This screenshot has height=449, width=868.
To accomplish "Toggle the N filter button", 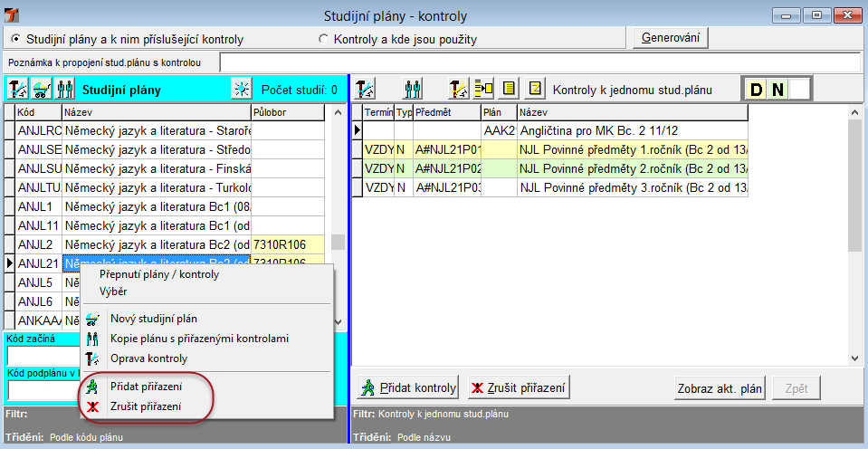I will tap(777, 89).
